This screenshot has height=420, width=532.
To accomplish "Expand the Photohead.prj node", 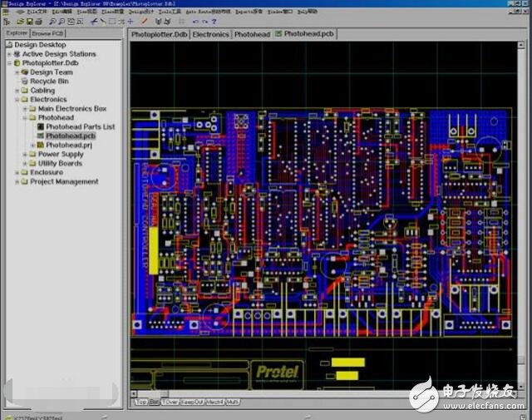I will pyautogui.click(x=32, y=145).
